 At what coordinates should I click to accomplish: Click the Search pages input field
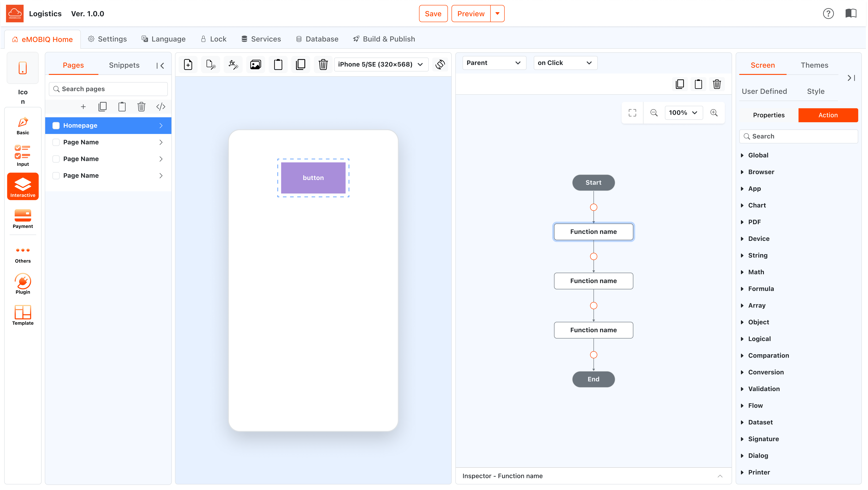[x=108, y=89]
